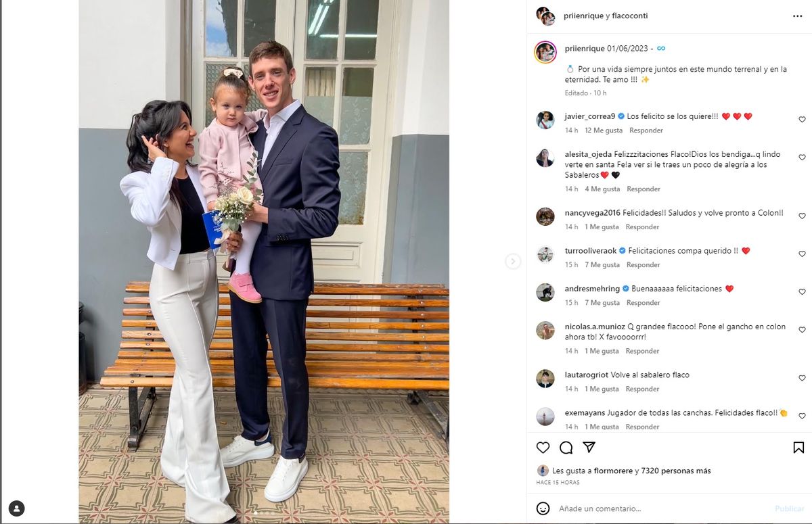
Task: Like the post with heart icon
Action: [543, 448]
